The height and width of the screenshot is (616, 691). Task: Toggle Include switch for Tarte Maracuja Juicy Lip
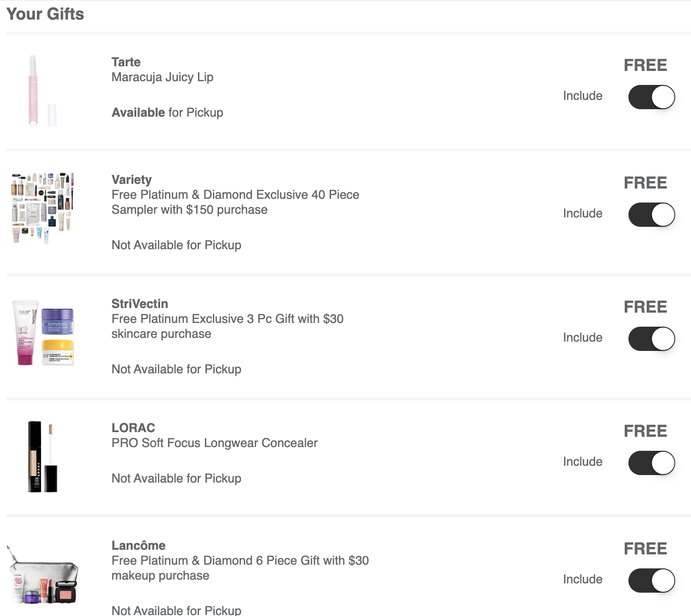tap(651, 97)
